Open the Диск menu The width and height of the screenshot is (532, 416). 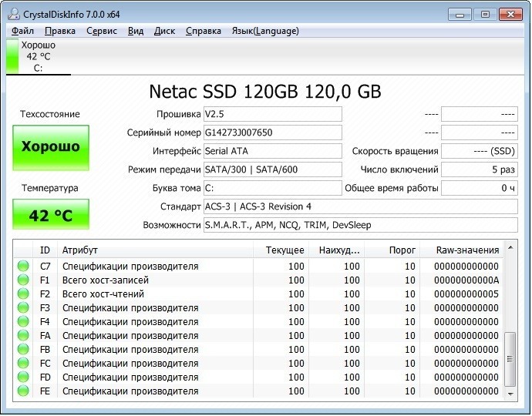pos(164,31)
